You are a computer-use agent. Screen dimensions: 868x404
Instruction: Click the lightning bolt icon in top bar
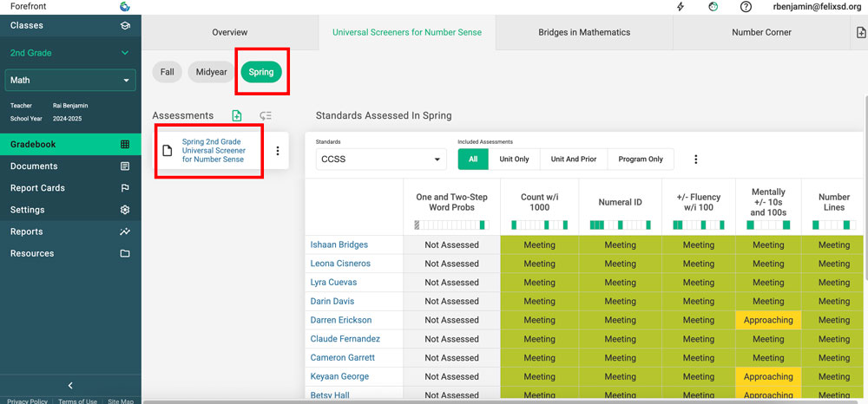pyautogui.click(x=681, y=7)
